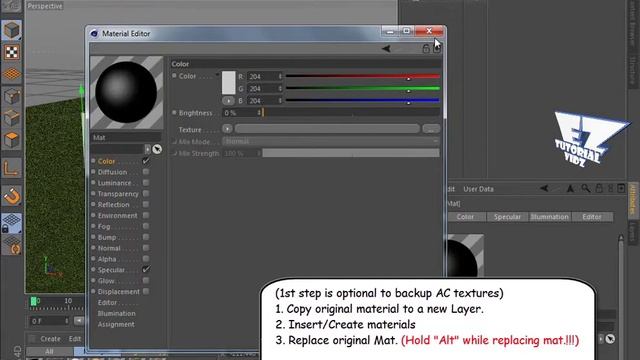Click the back arrow in Material Editor
The image size is (640, 360).
[386, 49]
